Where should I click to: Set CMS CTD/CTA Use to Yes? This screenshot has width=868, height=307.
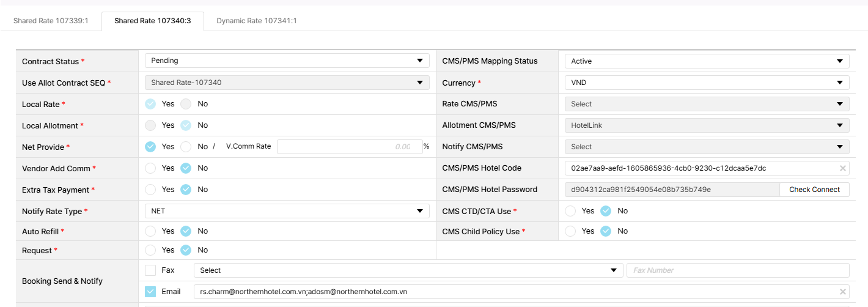coord(570,211)
